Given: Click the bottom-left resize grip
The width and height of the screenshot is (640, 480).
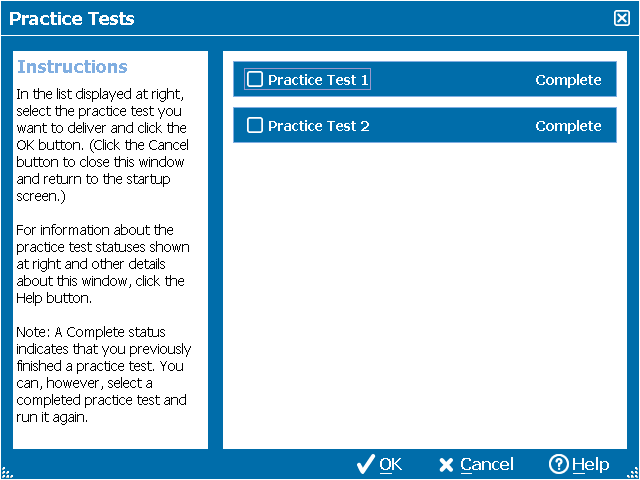Looking at the screenshot, I should 6,473.
